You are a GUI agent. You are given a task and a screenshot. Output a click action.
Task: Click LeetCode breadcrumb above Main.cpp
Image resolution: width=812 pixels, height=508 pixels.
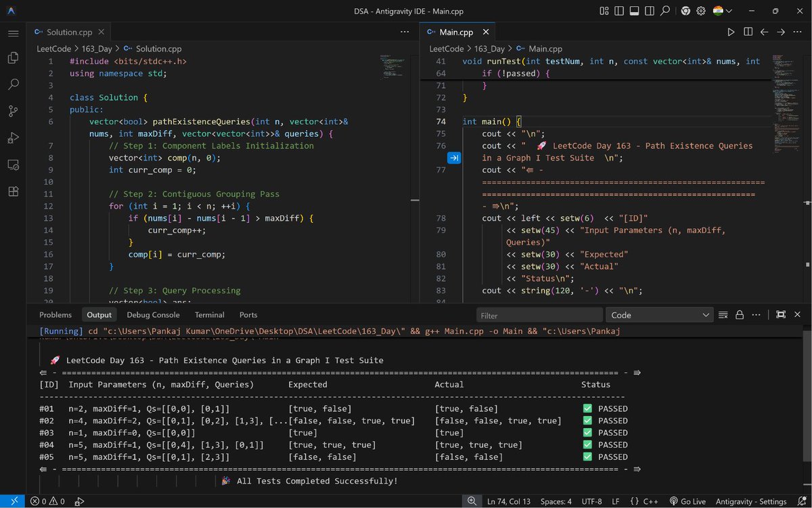[x=447, y=49]
